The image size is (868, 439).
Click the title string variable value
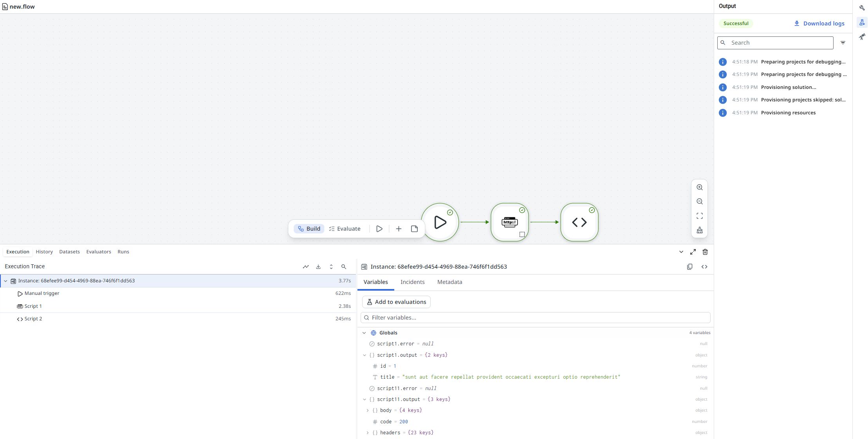point(511,377)
